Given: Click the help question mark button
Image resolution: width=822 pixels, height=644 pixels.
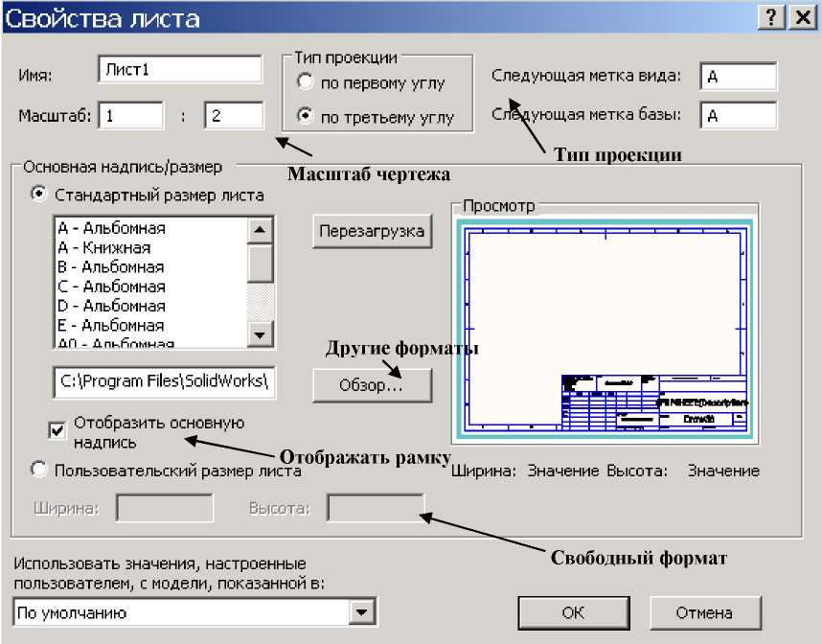Looking at the screenshot, I should pyautogui.click(x=770, y=18).
